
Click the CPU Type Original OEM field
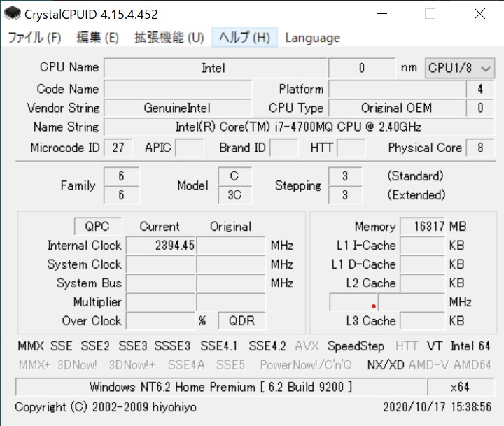(396, 108)
